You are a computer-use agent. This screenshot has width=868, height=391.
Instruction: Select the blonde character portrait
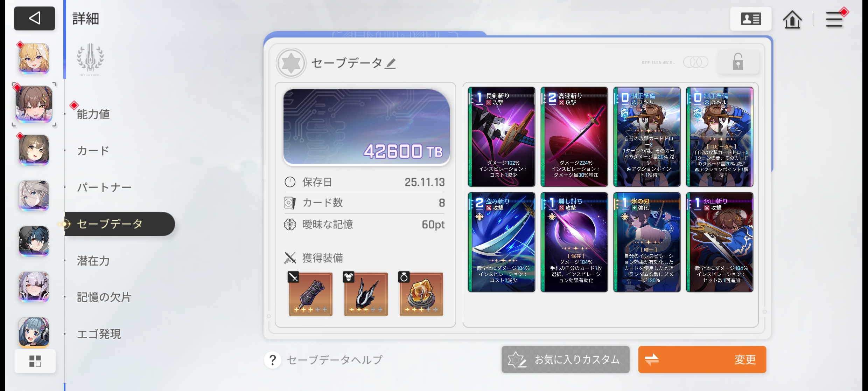(34, 59)
